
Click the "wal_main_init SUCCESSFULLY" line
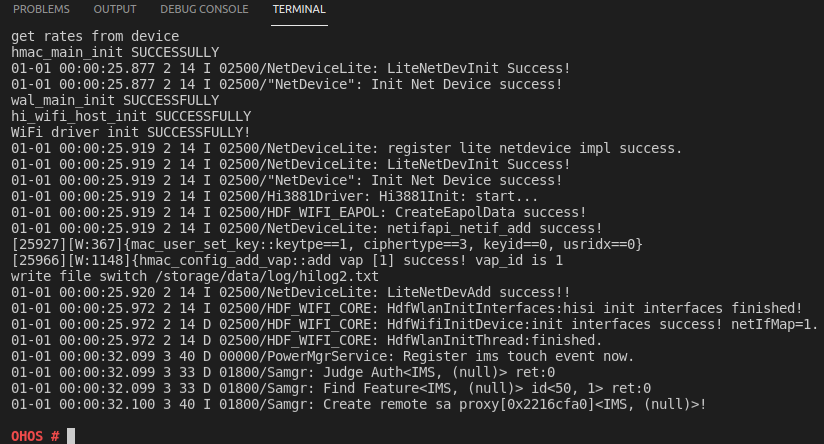click(115, 100)
